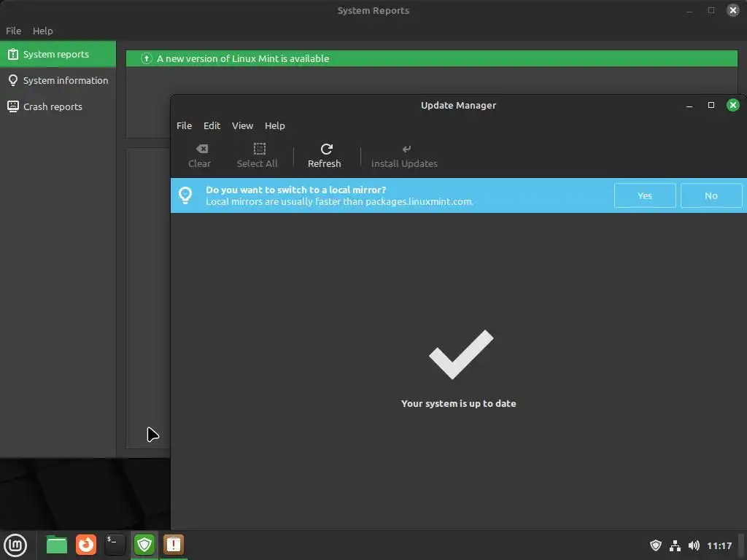Open the Files manager from the taskbar
The width and height of the screenshot is (747, 560).
click(x=57, y=545)
